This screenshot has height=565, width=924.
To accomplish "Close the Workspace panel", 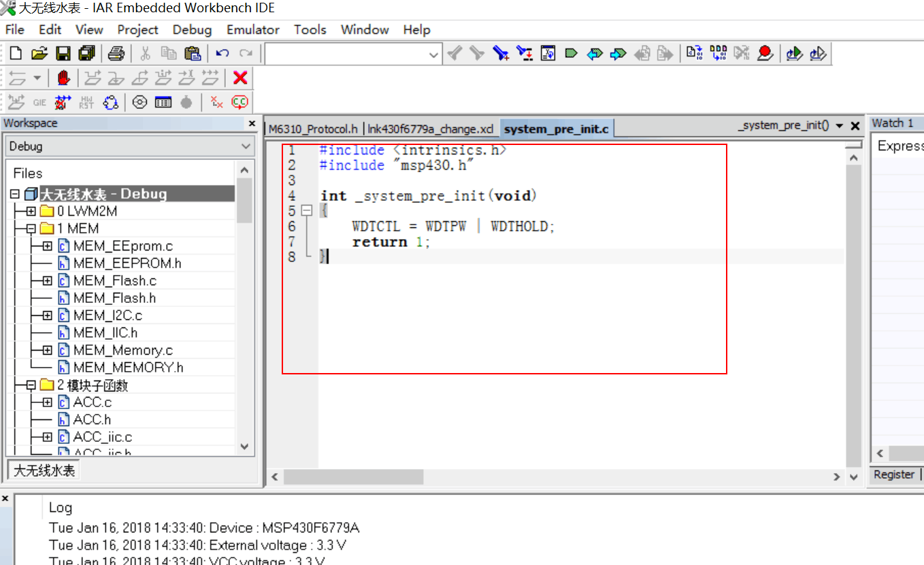I will click(252, 124).
